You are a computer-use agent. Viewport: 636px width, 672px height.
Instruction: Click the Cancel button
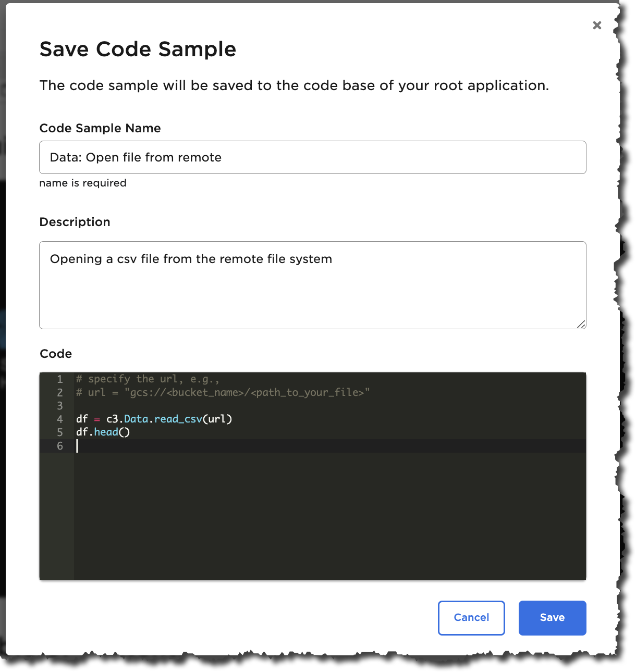coord(471,618)
